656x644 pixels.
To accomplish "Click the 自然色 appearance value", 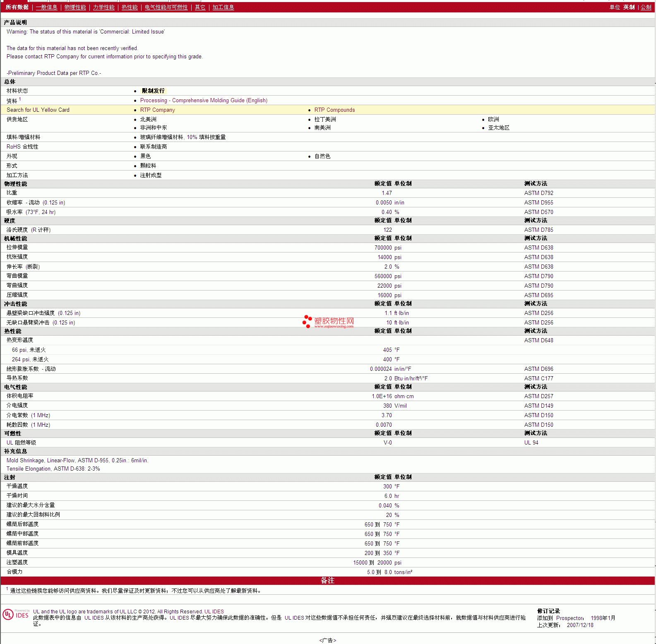I will click(322, 156).
